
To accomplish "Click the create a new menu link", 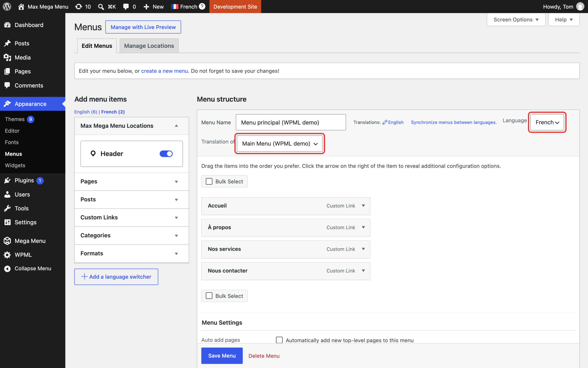I will click(x=164, y=71).
